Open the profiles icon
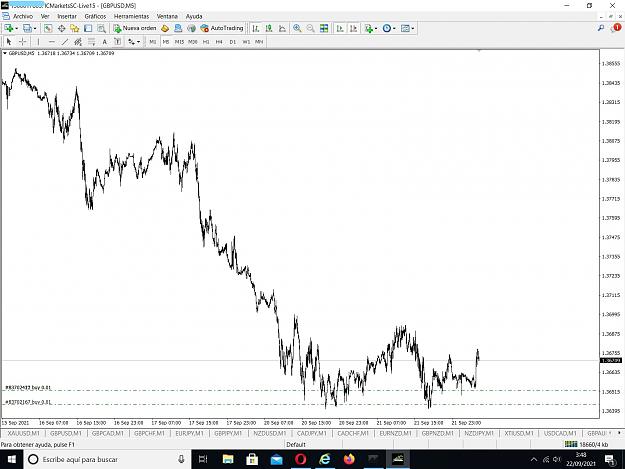Viewport: 625px width, 469px height. [x=27, y=28]
